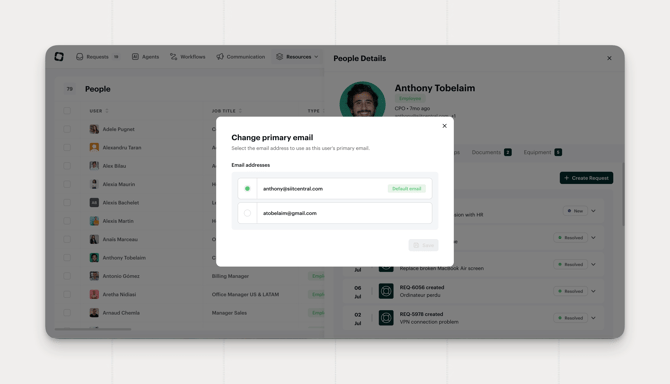
Task: Click the 79 people count badge
Action: coord(70,89)
